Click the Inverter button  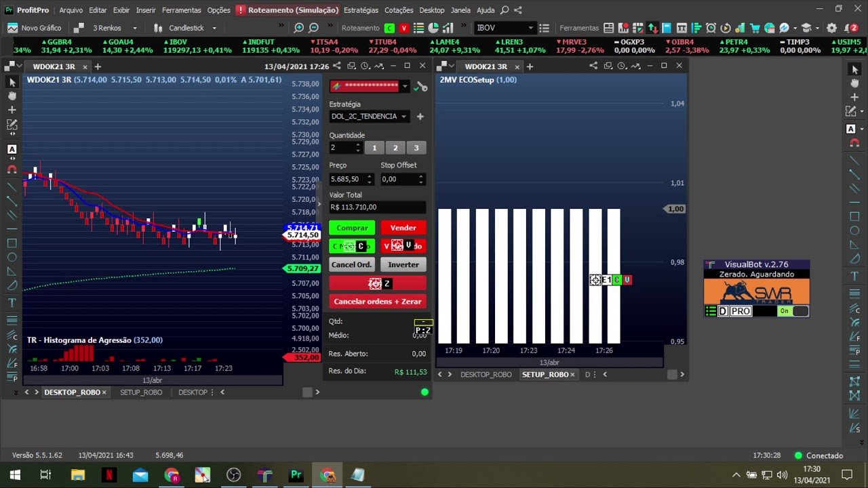[403, 264]
